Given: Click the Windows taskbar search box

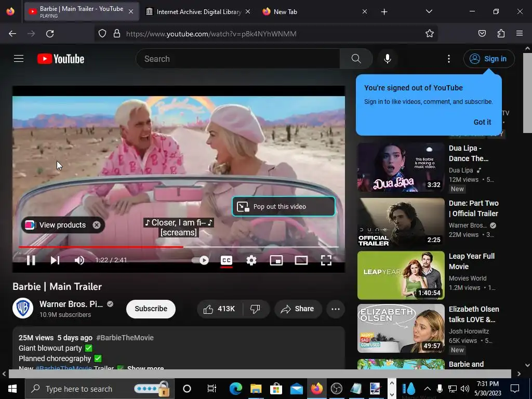Looking at the screenshot, I should click(x=99, y=389).
